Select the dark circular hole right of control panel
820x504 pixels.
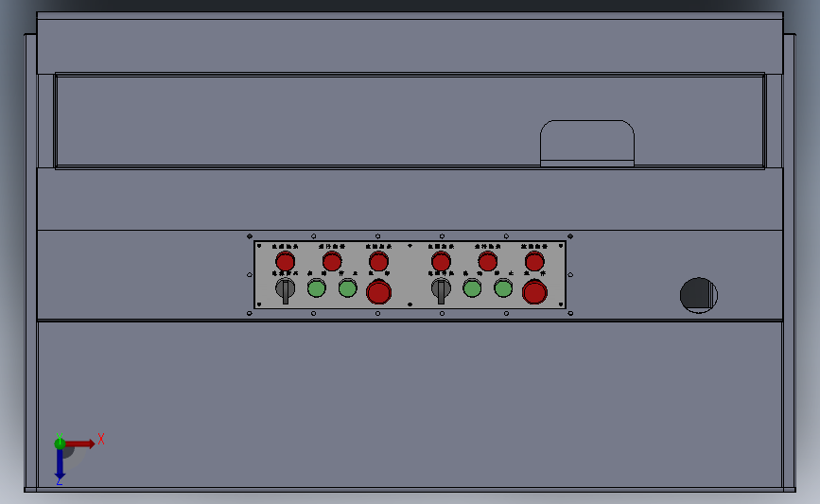tap(699, 295)
